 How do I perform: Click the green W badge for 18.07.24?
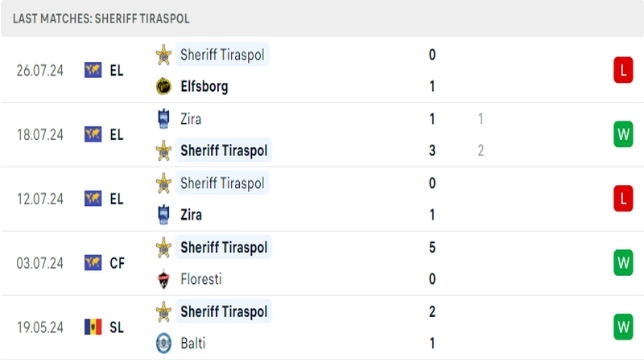pyautogui.click(x=623, y=134)
